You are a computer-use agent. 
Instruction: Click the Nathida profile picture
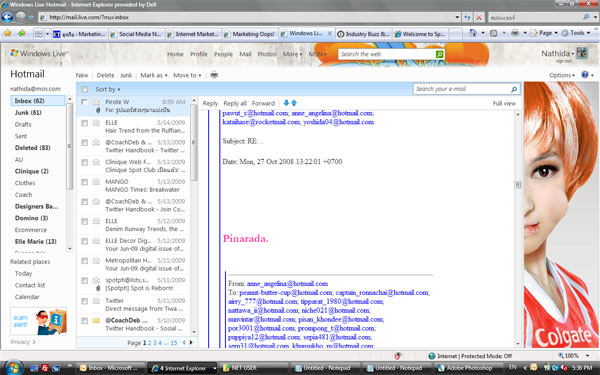(582, 53)
